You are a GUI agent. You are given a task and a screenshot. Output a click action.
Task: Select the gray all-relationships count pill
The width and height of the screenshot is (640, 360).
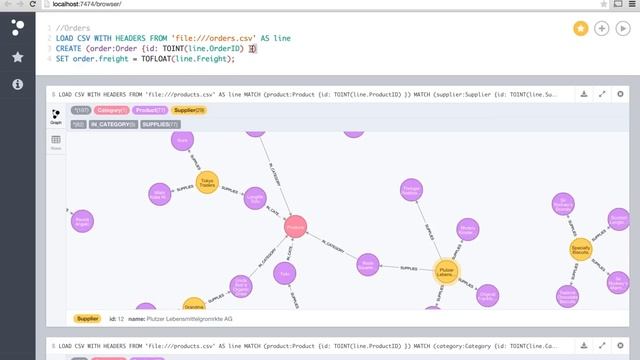tap(78, 124)
